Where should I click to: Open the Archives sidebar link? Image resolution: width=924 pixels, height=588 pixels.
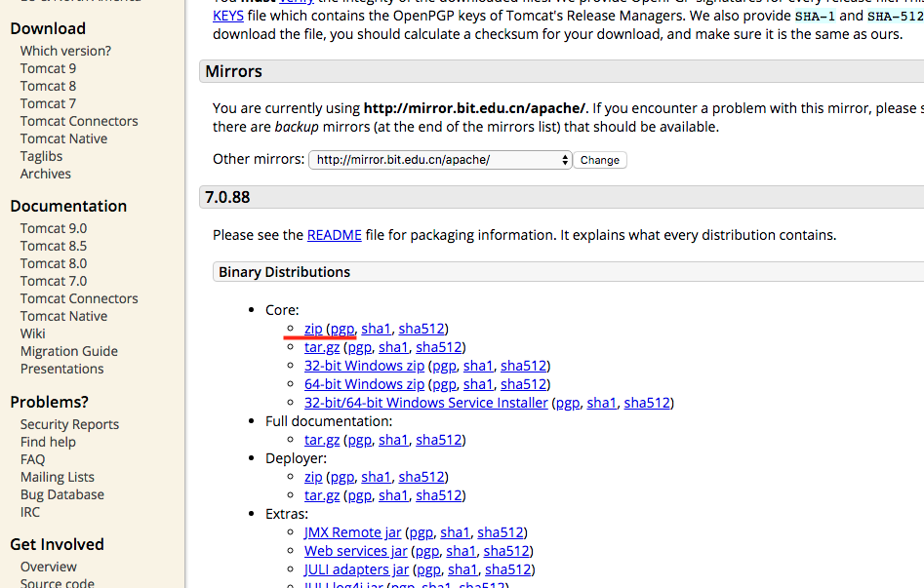tap(46, 174)
